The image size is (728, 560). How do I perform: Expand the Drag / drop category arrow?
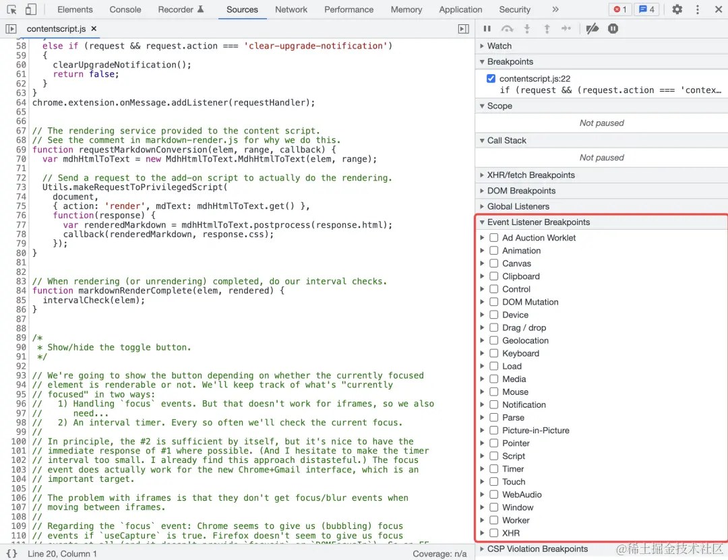[x=482, y=328]
